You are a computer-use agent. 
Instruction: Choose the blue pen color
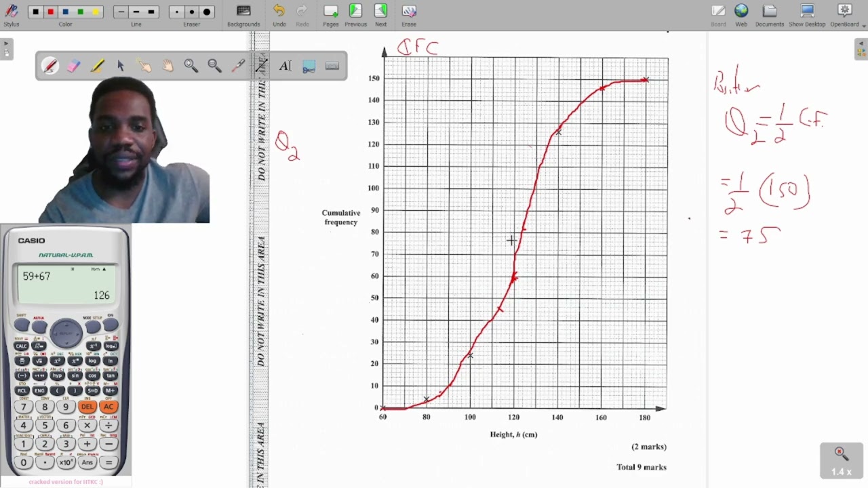[x=65, y=12]
